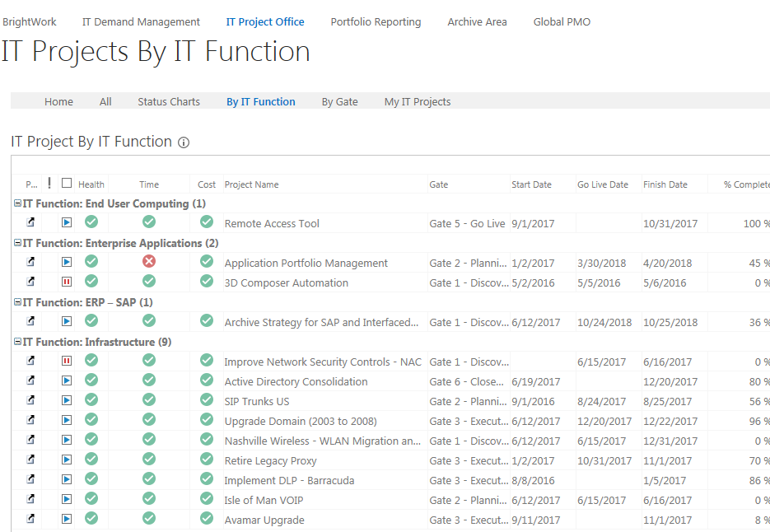The height and width of the screenshot is (532, 770).
Task: Switch to the My IT Projects tab
Action: tap(418, 101)
